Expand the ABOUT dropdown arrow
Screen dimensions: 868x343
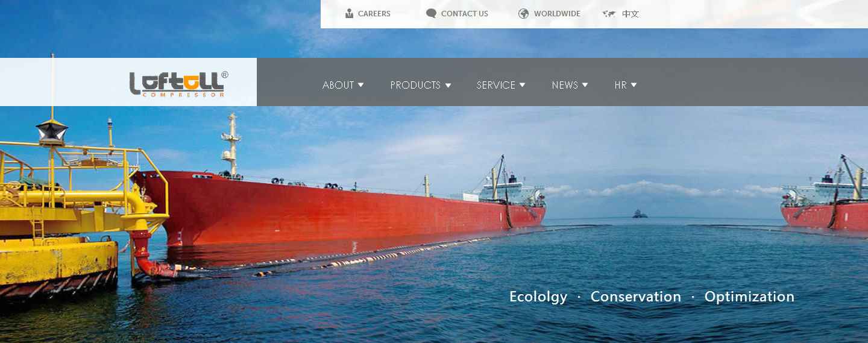pyautogui.click(x=361, y=85)
